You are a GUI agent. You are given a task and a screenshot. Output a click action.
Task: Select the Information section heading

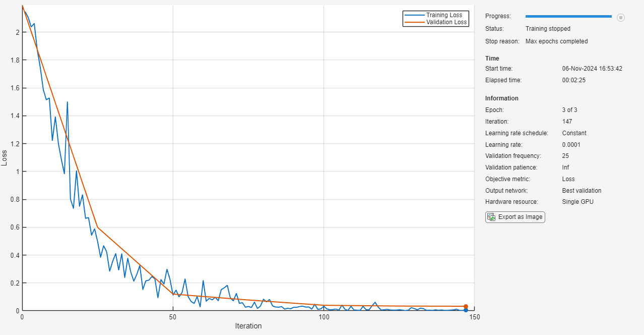501,98
